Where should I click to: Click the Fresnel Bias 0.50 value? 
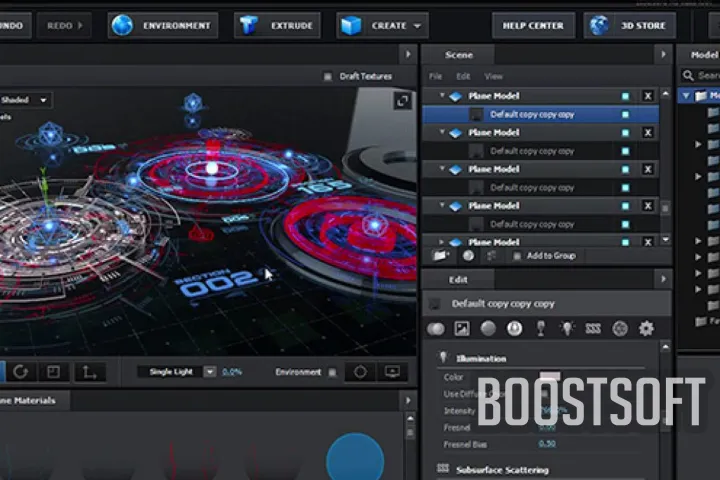click(x=547, y=444)
